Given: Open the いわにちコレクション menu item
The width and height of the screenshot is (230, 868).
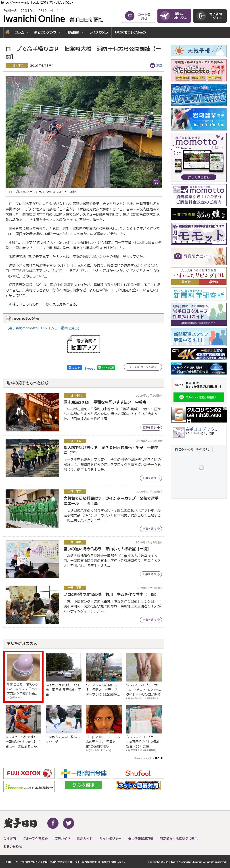Looking at the screenshot, I should click(130, 32).
